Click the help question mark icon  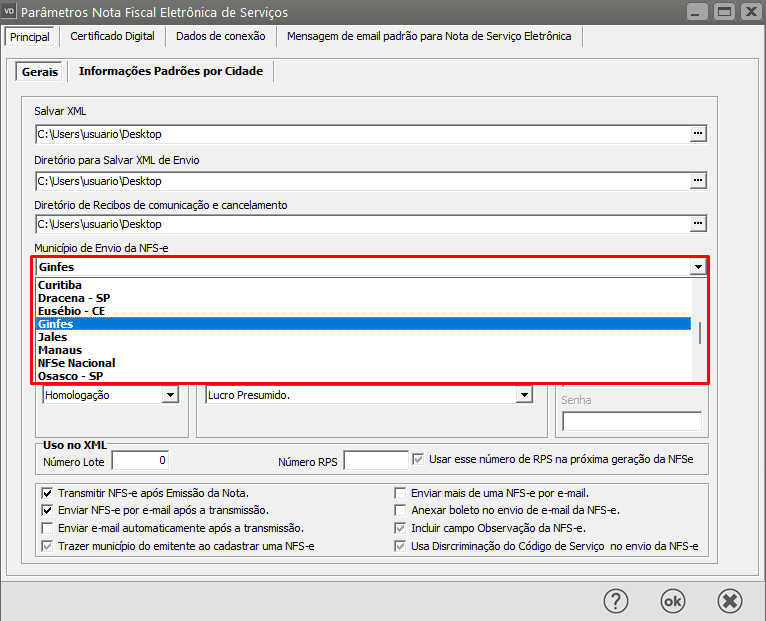[x=616, y=600]
